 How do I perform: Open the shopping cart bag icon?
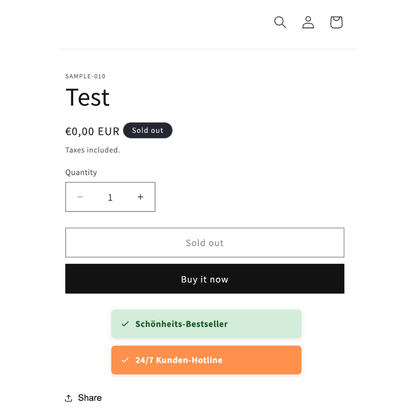pos(336,22)
